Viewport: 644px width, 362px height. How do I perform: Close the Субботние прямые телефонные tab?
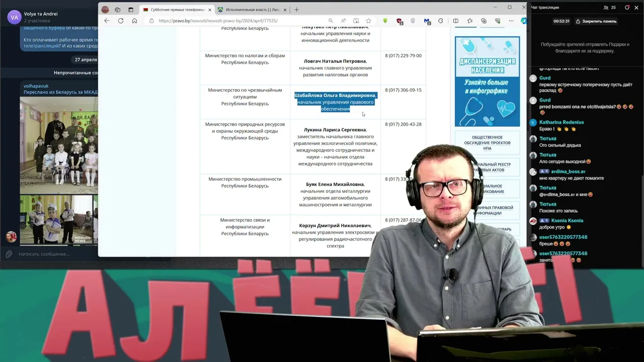[x=210, y=10]
